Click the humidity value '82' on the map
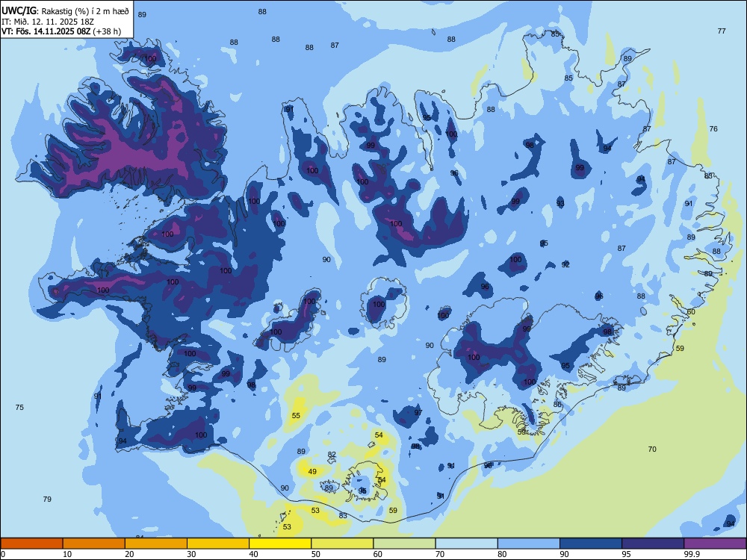747x560 pixels. tap(332, 455)
